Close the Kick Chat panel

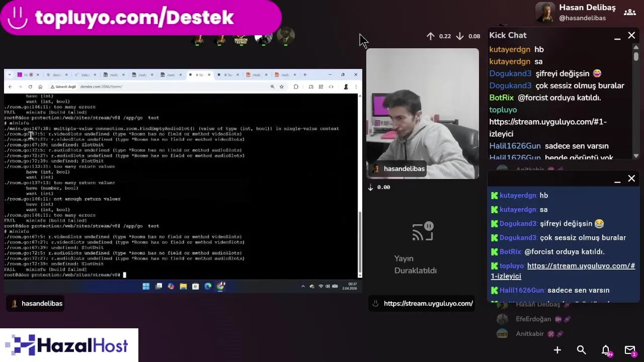click(631, 35)
